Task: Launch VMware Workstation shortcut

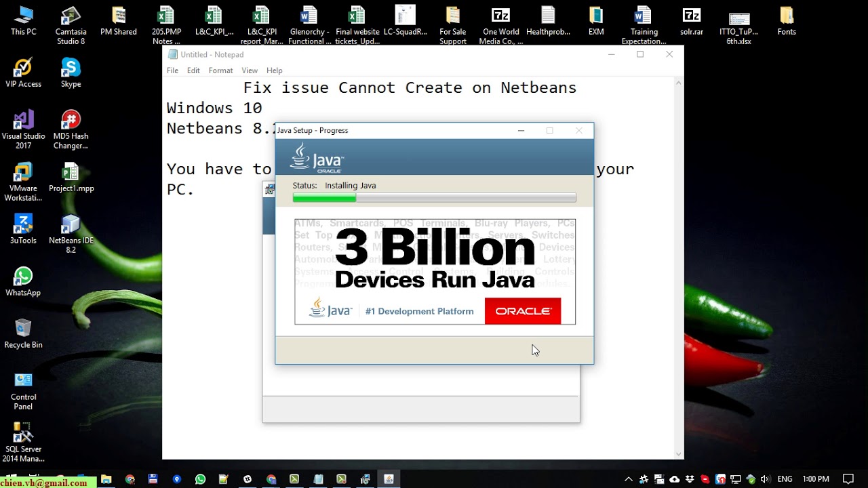Action: [23, 182]
